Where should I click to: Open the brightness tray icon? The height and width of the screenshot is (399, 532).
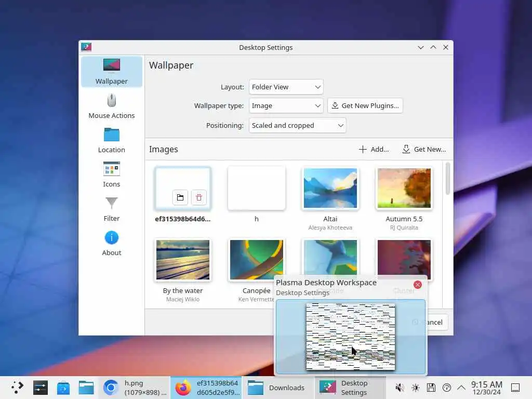click(x=415, y=388)
